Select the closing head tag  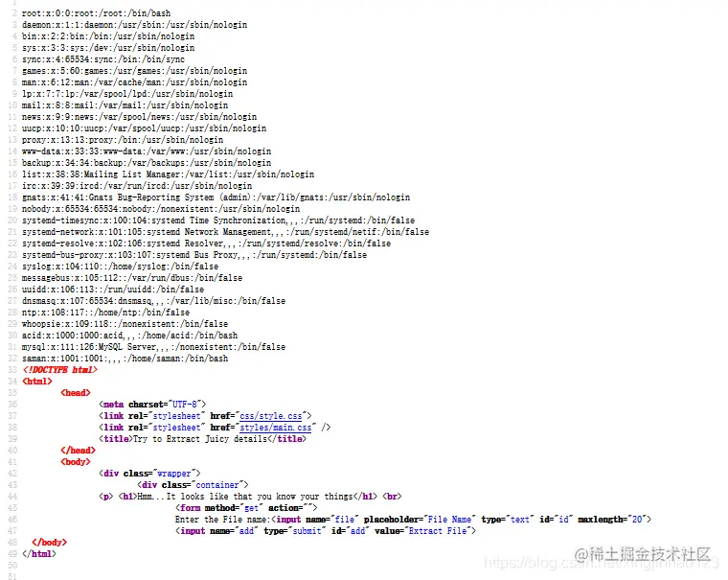[78, 451]
